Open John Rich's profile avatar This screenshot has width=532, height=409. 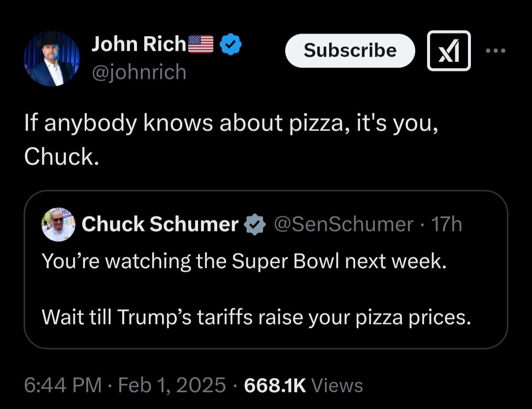click(x=52, y=59)
